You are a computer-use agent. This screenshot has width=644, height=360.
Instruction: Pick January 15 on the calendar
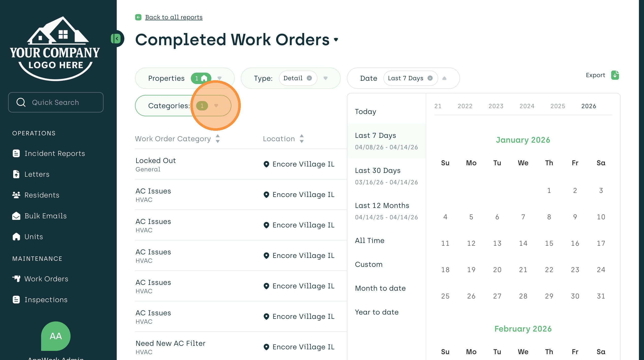(549, 243)
